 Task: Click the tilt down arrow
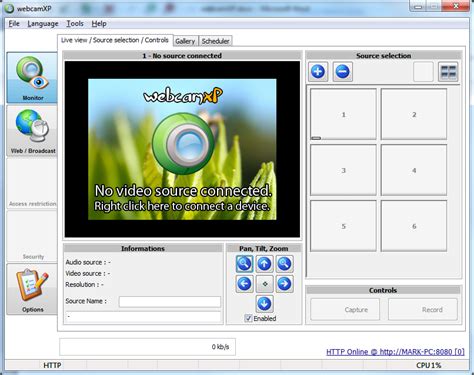point(264,304)
